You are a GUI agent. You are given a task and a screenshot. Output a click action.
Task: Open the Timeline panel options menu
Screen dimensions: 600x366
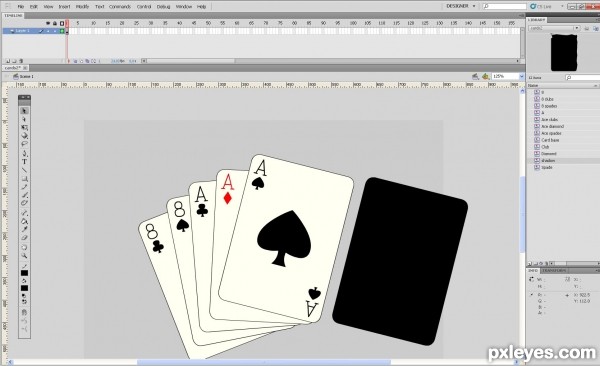pos(521,16)
